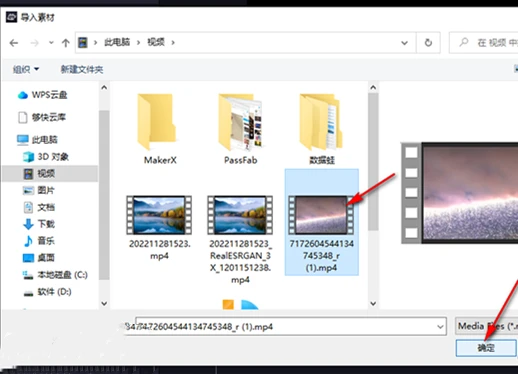Click the 音乐 note icon
The height and width of the screenshot is (374, 518).
pyautogui.click(x=28, y=241)
